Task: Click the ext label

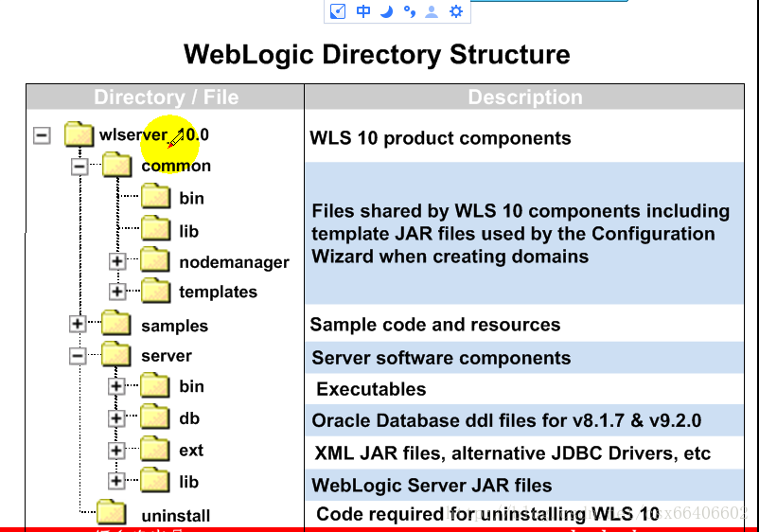Action: [191, 451]
